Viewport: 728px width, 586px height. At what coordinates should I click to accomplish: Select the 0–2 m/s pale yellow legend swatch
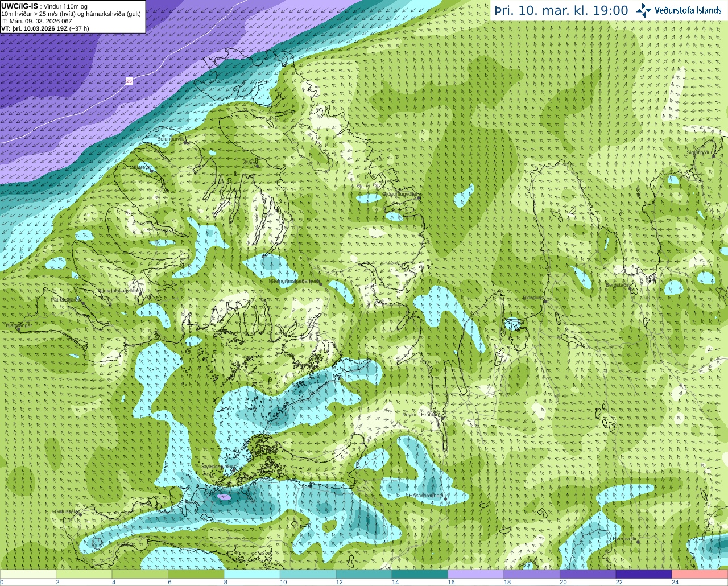[28, 574]
